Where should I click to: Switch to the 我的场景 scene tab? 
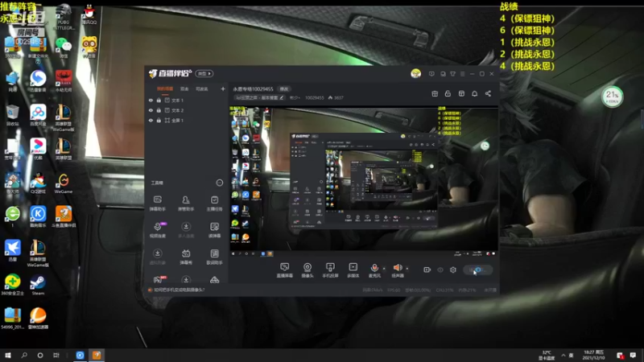(165, 88)
